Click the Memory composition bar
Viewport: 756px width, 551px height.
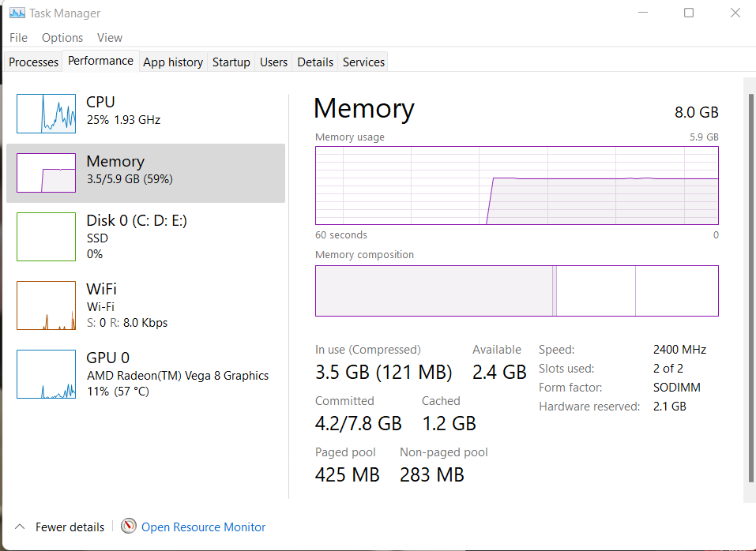click(x=517, y=290)
